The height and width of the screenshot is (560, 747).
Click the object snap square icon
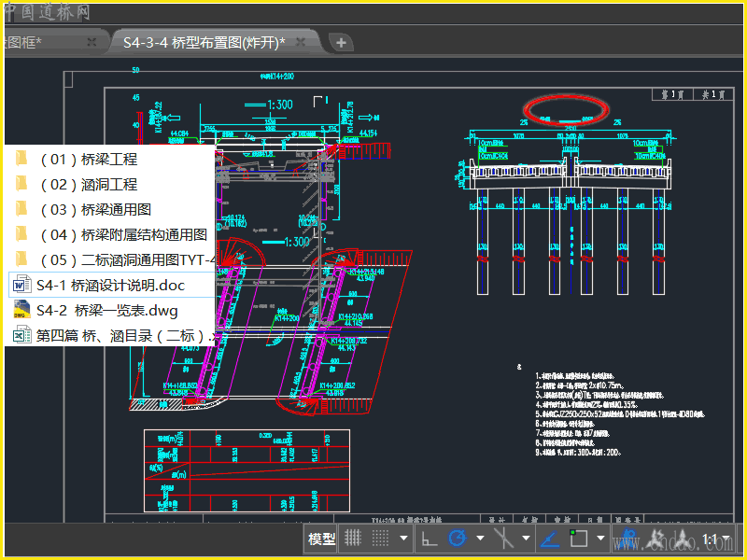point(579,539)
